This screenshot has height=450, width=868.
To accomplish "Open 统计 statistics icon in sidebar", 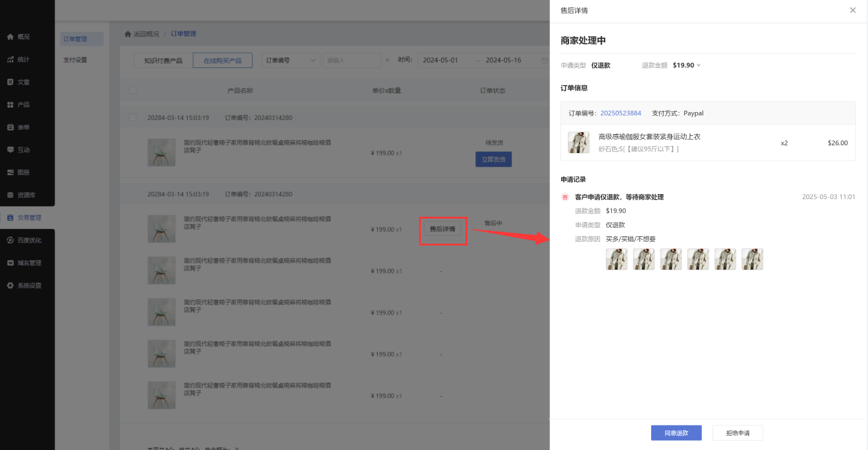I will pyautogui.click(x=10, y=59).
